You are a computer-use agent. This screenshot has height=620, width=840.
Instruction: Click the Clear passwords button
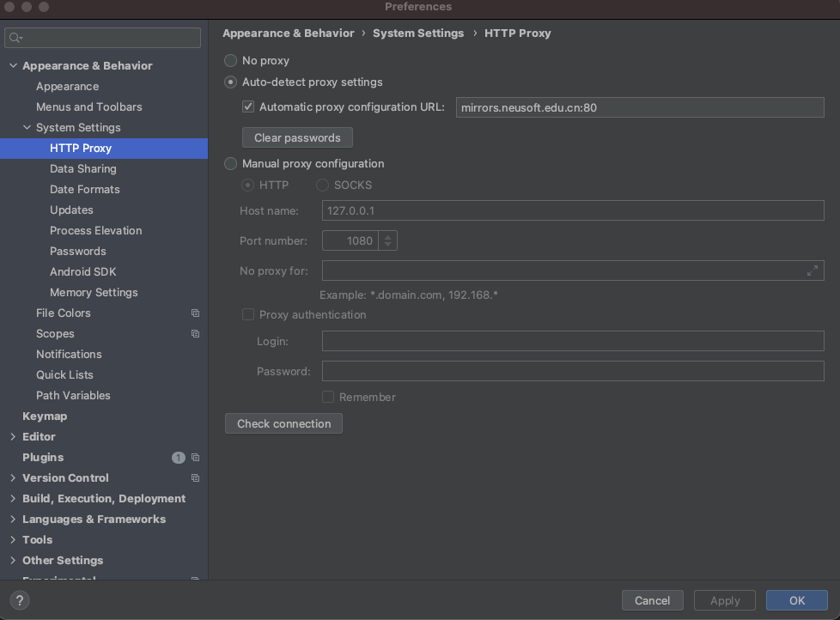click(x=297, y=137)
